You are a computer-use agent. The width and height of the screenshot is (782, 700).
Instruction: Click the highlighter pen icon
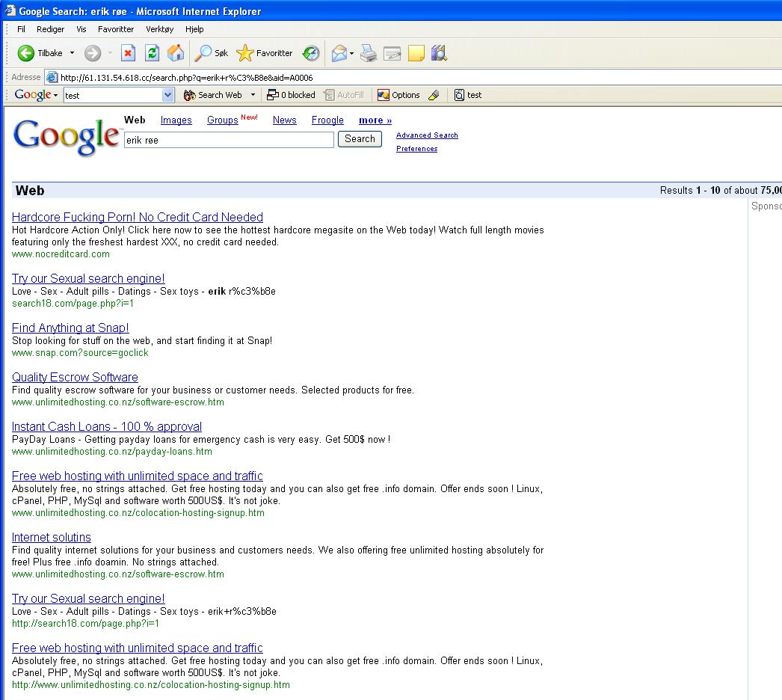pyautogui.click(x=434, y=95)
